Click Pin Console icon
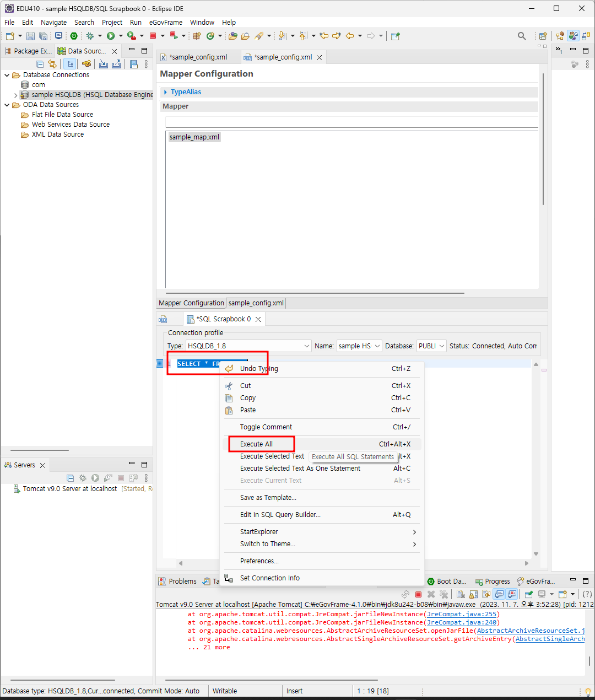Viewport: 595px width, 700px height. tap(528, 594)
